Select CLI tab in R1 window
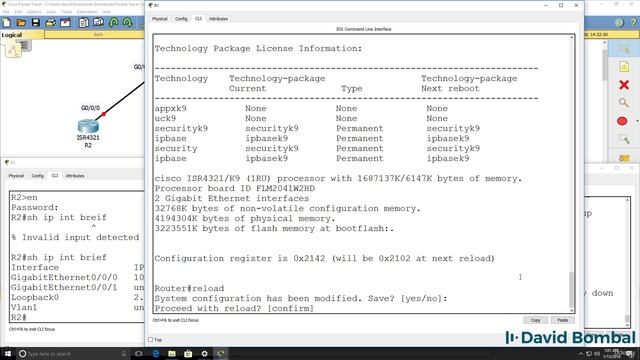Image resolution: width=640 pixels, height=360 pixels. click(198, 19)
